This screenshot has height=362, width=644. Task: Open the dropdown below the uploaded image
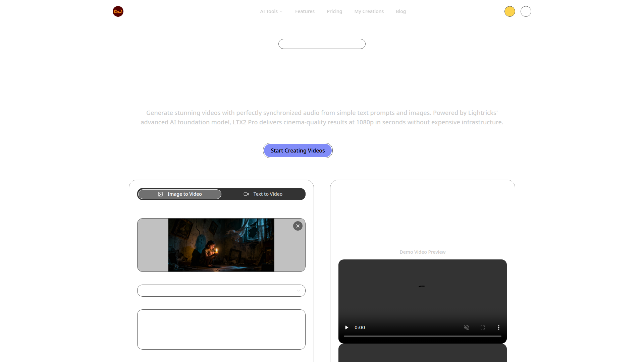coord(221,291)
